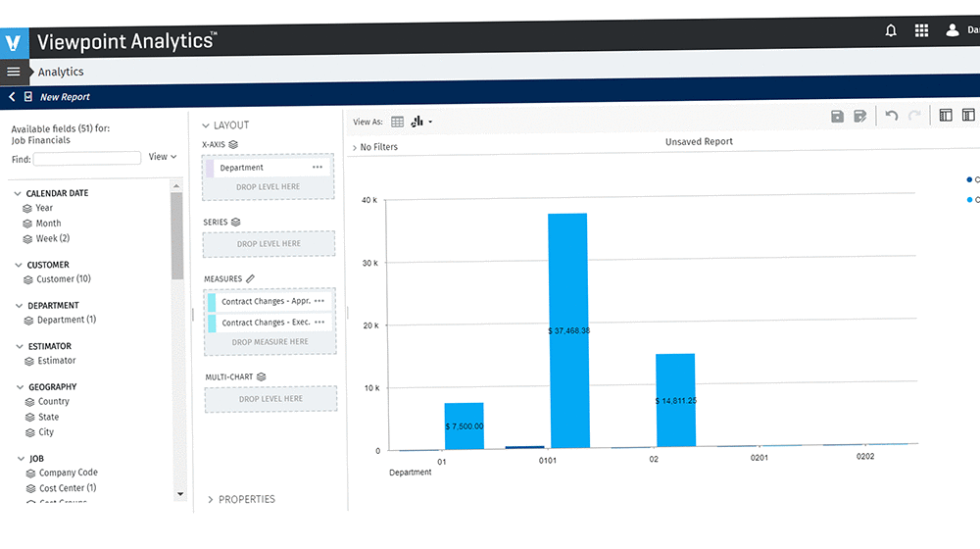Click the MULTI-CHART layers icon
The image size is (980, 549).
262,376
